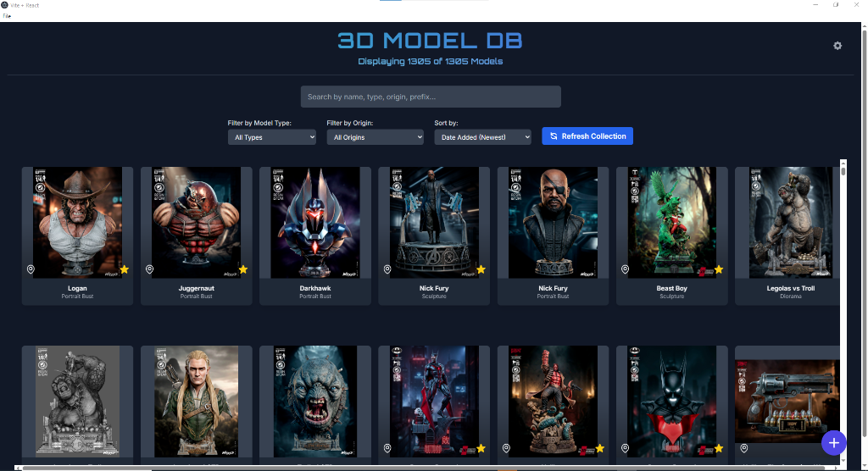
Task: Click into the model search field
Action: [431, 97]
